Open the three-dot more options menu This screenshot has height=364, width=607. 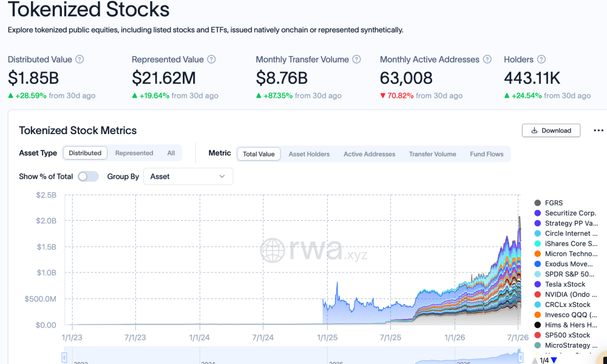tap(598, 130)
